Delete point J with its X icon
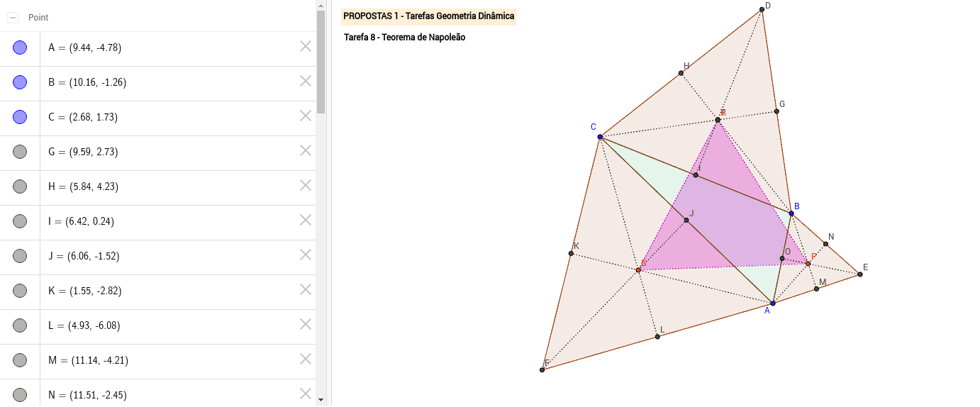The height and width of the screenshot is (407, 980). coord(306,255)
